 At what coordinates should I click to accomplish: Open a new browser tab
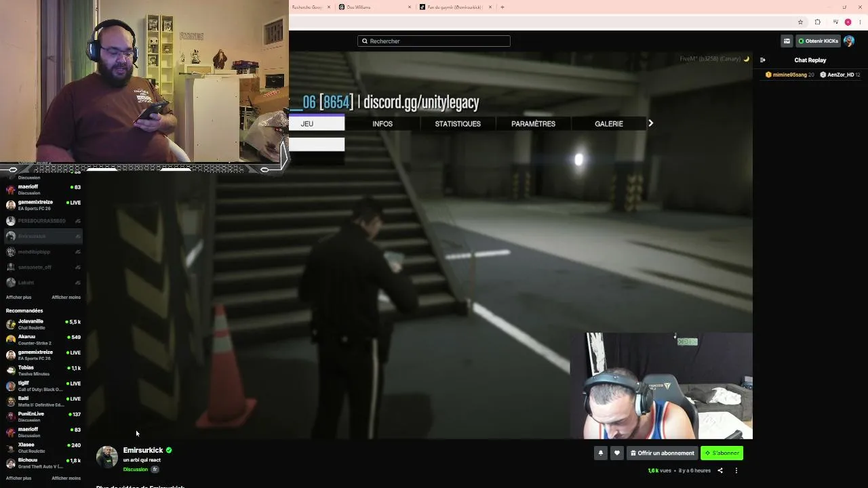[502, 7]
